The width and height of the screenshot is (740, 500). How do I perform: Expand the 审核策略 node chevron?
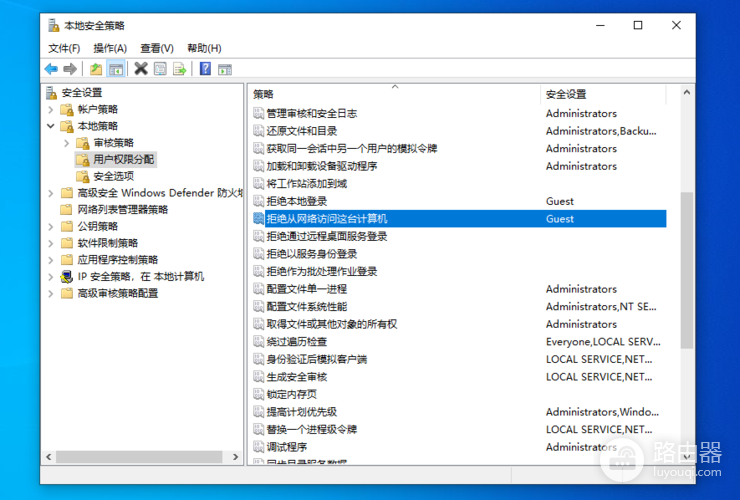(67, 143)
